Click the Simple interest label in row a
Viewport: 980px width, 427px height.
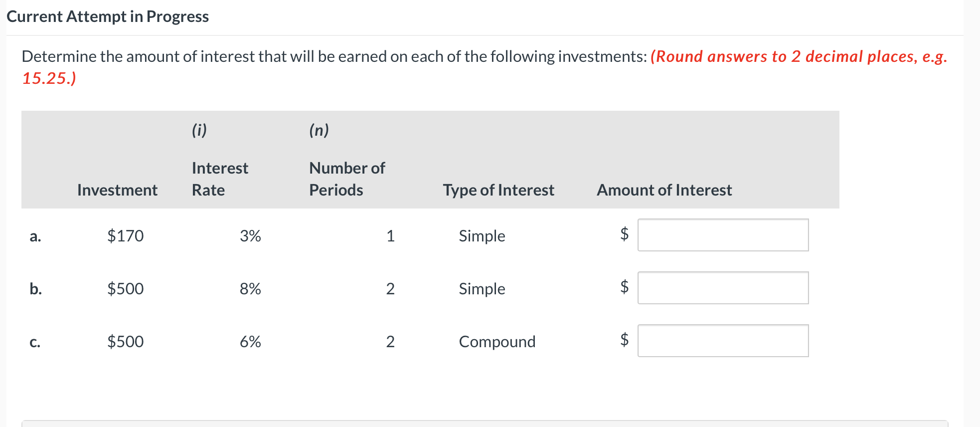click(481, 236)
